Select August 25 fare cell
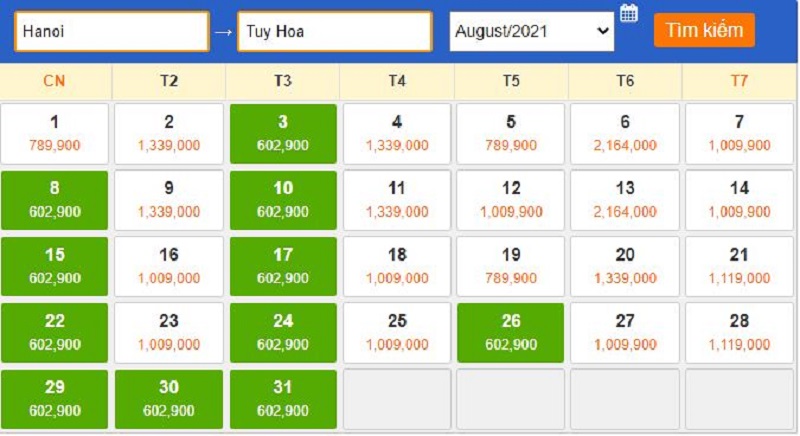This screenshot has width=800, height=436. tap(397, 332)
